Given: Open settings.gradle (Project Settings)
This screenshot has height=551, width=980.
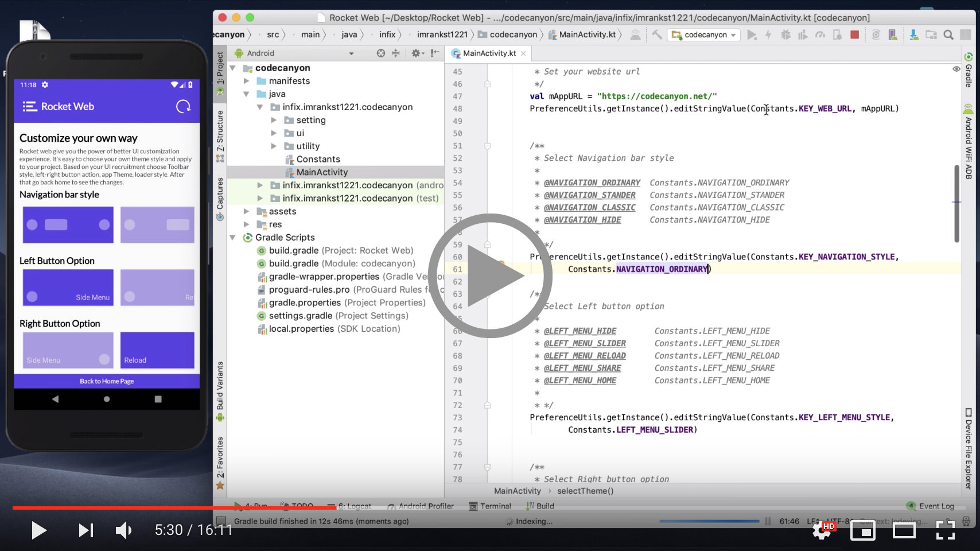Looking at the screenshot, I should tap(332, 316).
